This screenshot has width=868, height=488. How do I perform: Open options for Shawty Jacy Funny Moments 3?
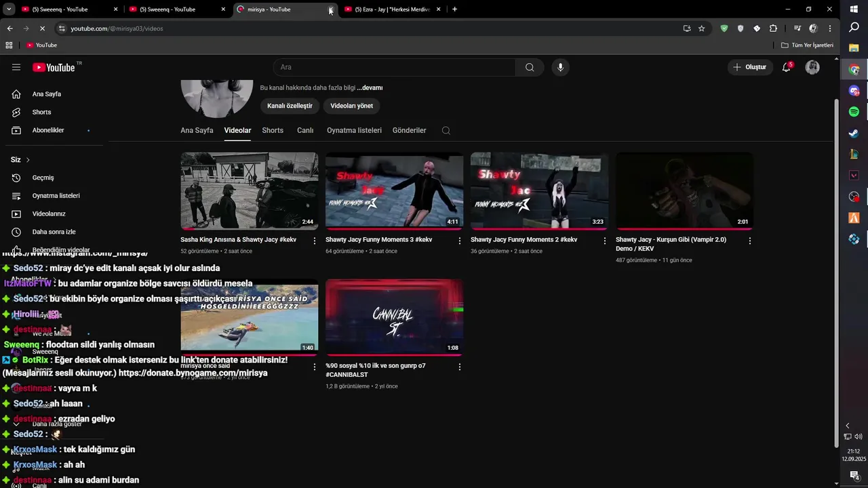click(459, 241)
